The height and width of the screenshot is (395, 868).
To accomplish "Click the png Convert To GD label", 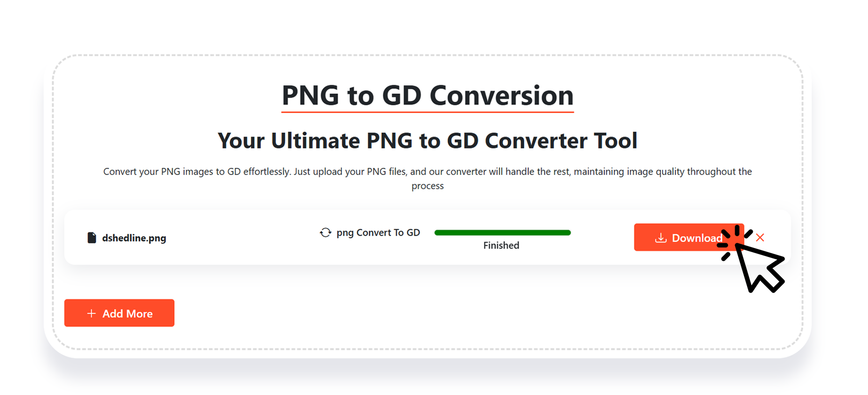I will pyautogui.click(x=378, y=232).
